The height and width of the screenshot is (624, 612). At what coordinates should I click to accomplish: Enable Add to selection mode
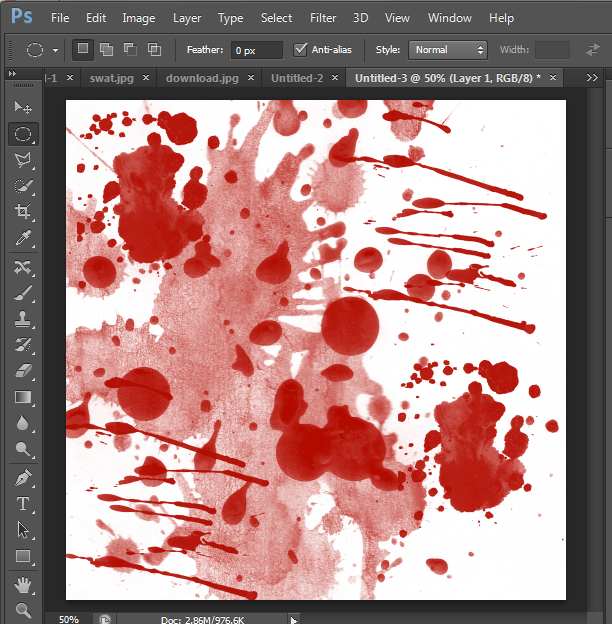pos(106,49)
